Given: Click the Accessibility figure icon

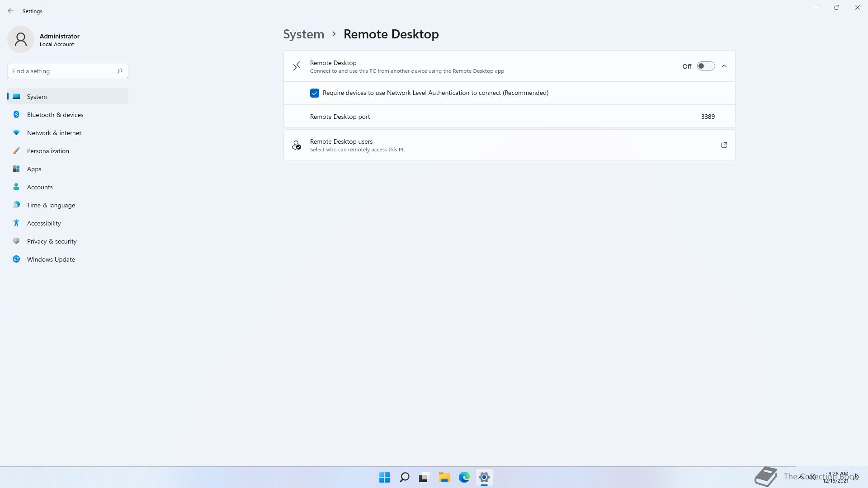Looking at the screenshot, I should [x=16, y=223].
